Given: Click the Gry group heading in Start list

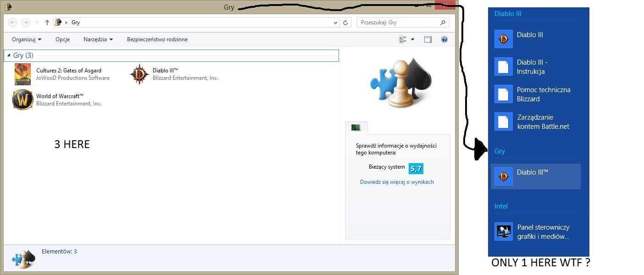Looking at the screenshot, I should 500,151.
